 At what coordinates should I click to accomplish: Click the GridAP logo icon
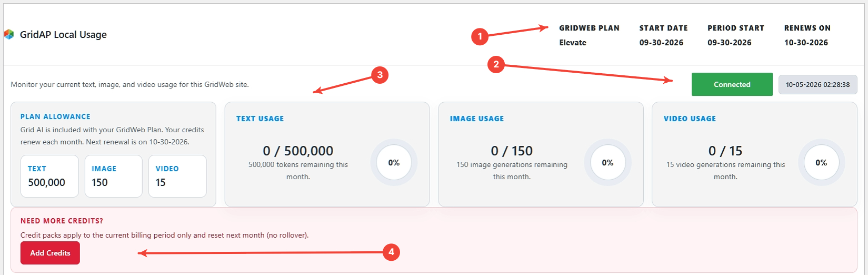(x=9, y=34)
